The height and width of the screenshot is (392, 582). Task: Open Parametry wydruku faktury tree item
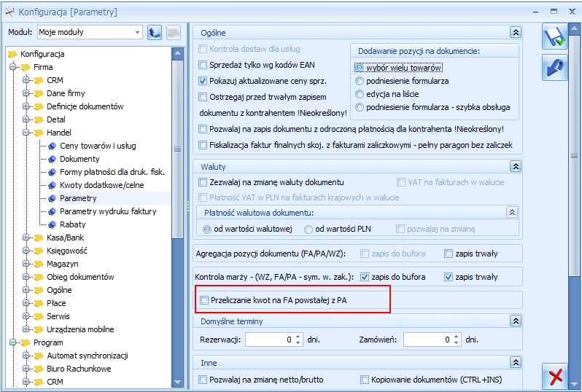click(x=108, y=211)
